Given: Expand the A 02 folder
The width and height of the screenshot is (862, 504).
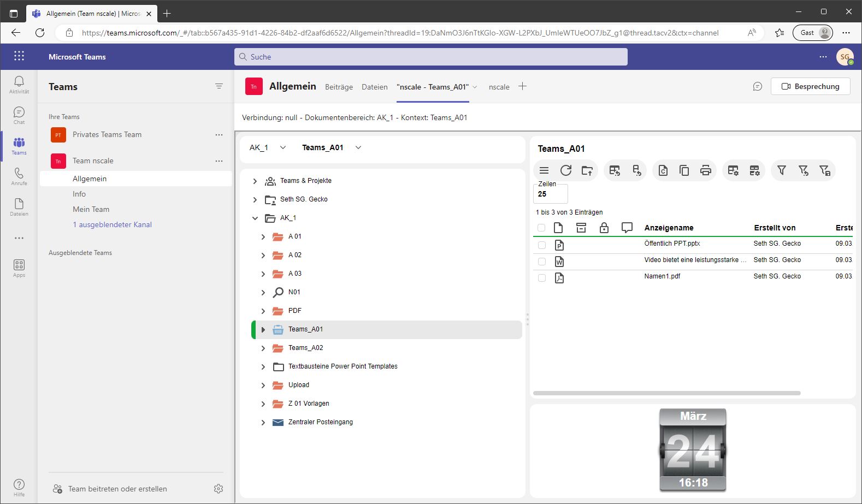Looking at the screenshot, I should tap(263, 256).
